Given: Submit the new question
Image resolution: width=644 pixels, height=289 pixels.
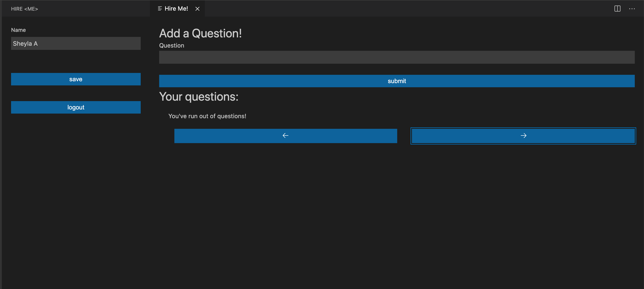Looking at the screenshot, I should click(x=397, y=81).
